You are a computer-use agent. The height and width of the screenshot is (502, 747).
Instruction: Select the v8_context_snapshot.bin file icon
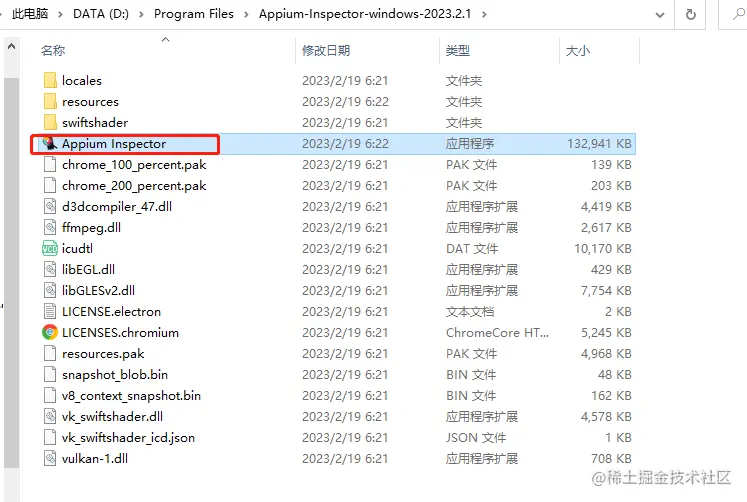click(50, 395)
